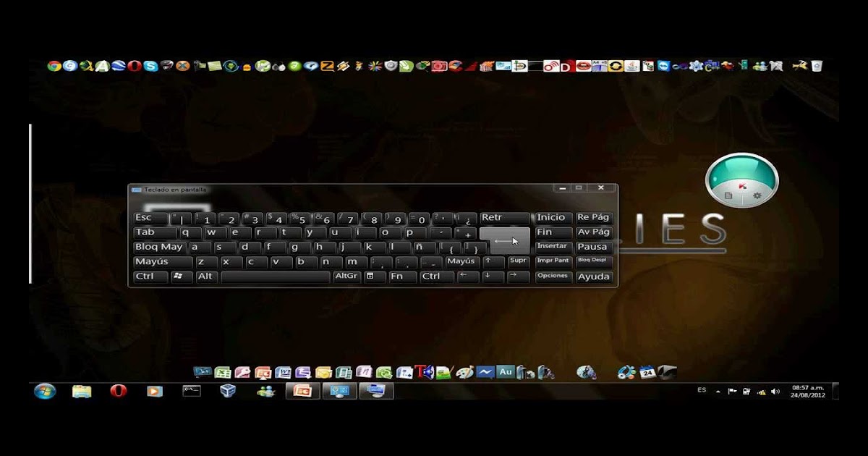The height and width of the screenshot is (456, 868).
Task: Launch Skype from the top dock
Action: point(150,66)
